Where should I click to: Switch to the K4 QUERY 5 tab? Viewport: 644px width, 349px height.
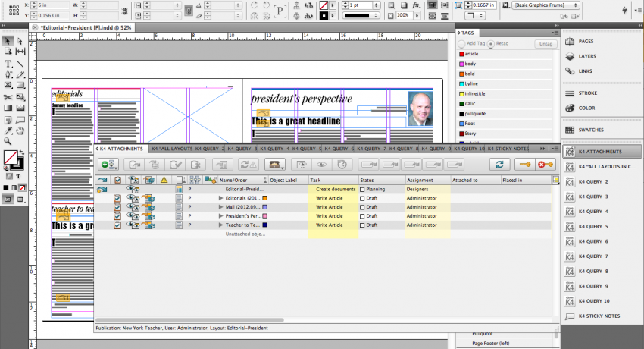[x=305, y=149]
